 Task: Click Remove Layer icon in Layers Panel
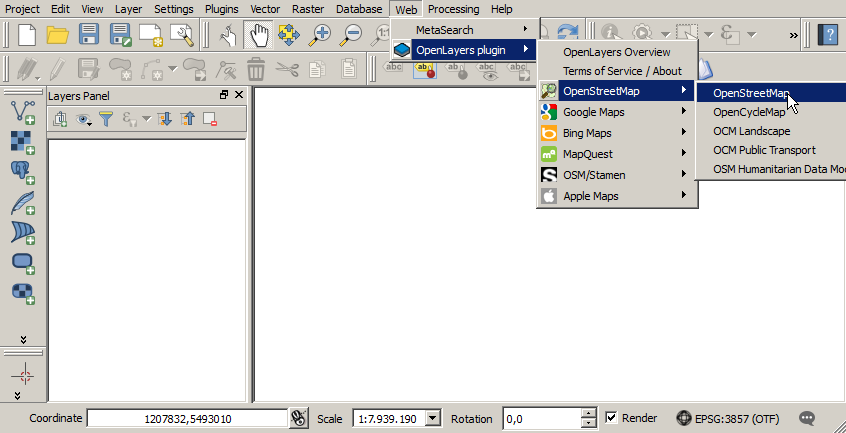click(210, 119)
